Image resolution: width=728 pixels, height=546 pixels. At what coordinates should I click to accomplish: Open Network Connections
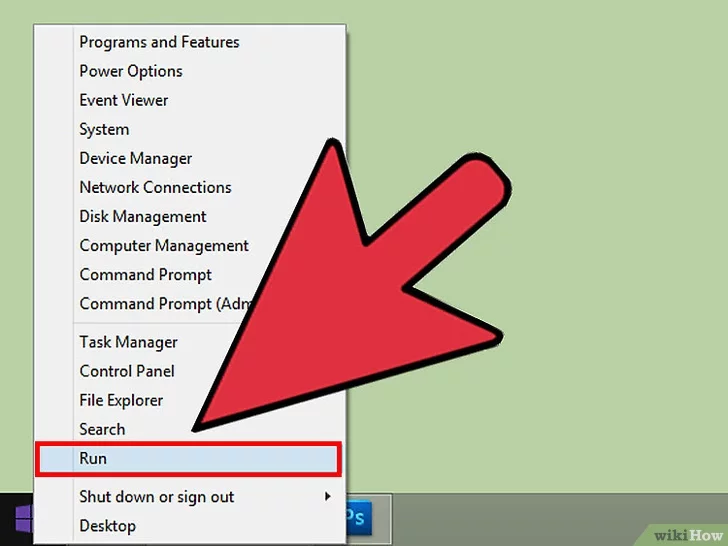point(155,188)
